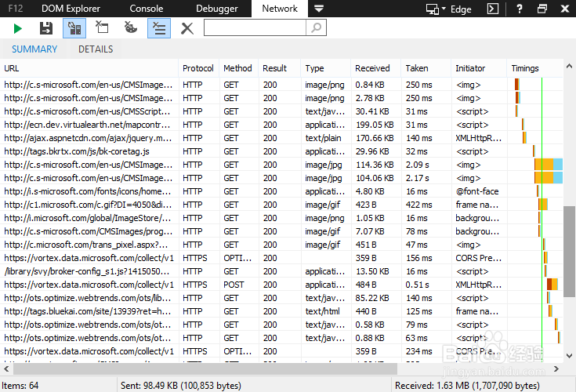576x392 pixels.
Task: Click the 199.05 KB received value
Action: [375, 125]
